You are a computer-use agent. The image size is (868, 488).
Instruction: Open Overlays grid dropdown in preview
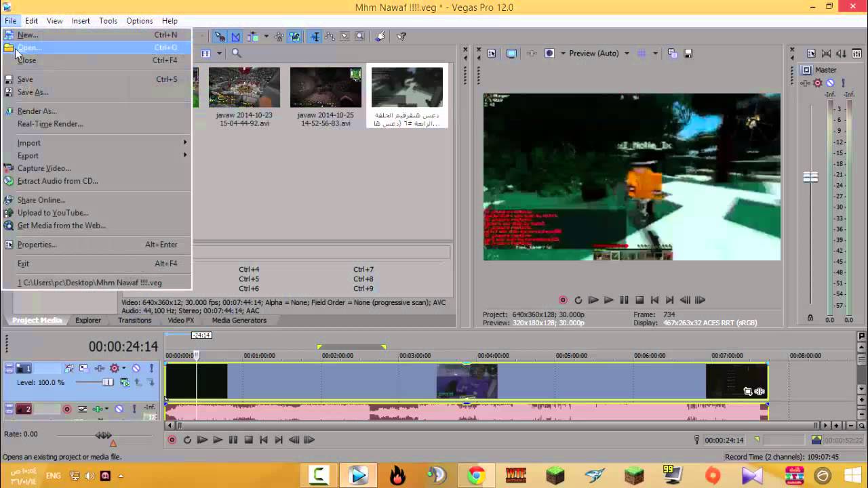(655, 54)
